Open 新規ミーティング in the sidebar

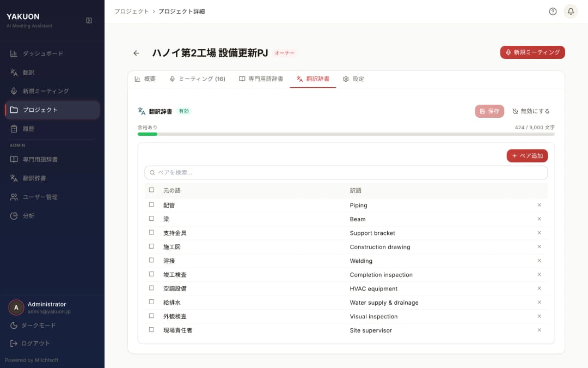click(x=52, y=91)
